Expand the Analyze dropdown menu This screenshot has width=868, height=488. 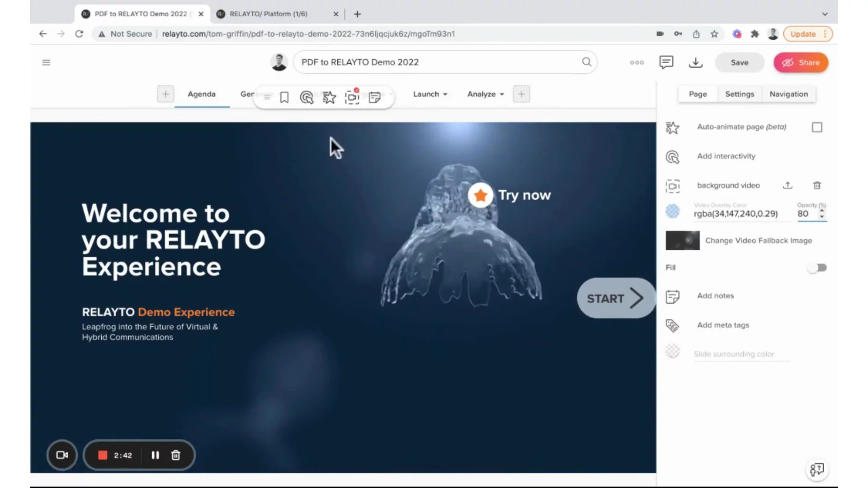(x=486, y=94)
